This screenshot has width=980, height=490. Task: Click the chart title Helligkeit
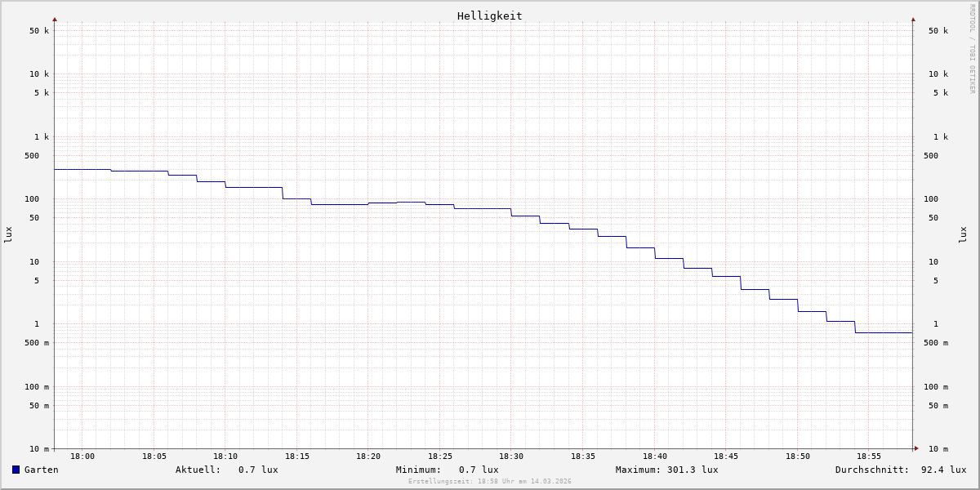coord(490,16)
